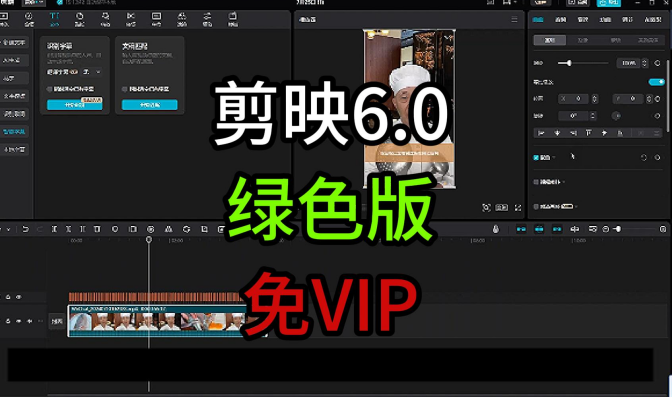Screen dimensions: 672x397
Task: Switch to the third properties panel tab
Action: (582, 19)
